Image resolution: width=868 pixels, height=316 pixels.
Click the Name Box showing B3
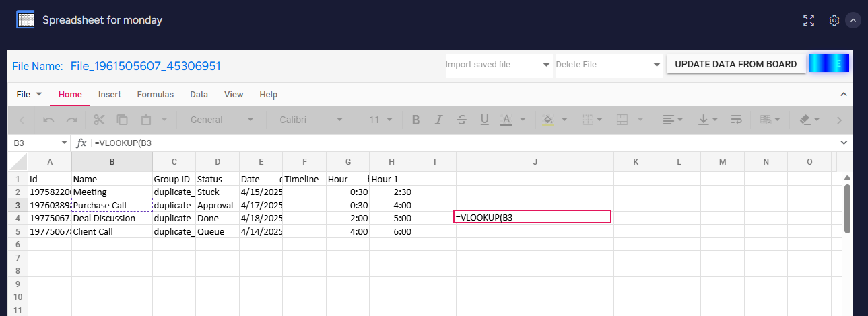(x=40, y=143)
